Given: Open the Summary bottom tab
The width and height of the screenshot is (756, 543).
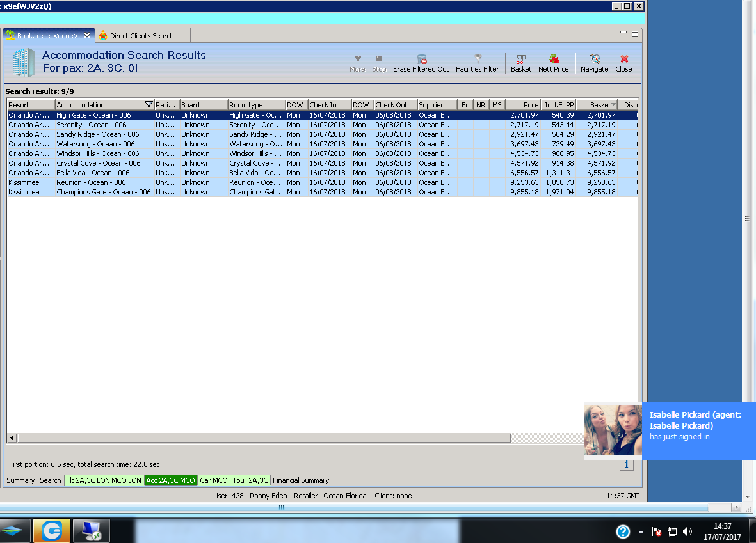Looking at the screenshot, I should (20, 480).
